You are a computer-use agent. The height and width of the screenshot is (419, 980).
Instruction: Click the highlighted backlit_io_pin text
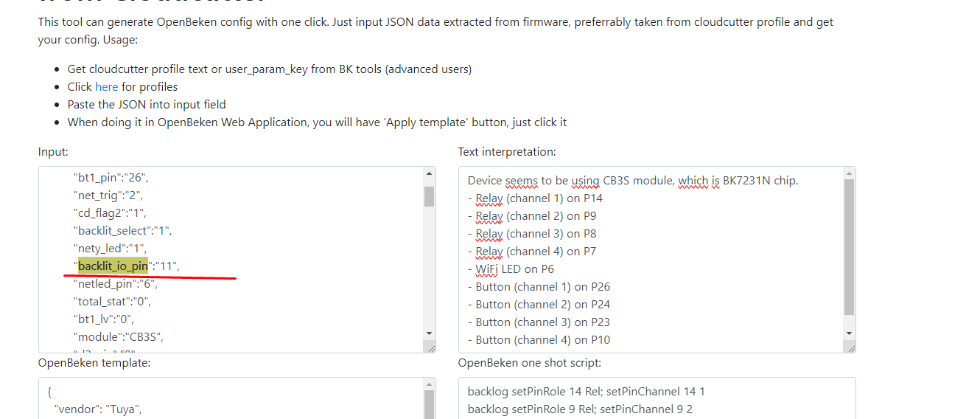(113, 266)
